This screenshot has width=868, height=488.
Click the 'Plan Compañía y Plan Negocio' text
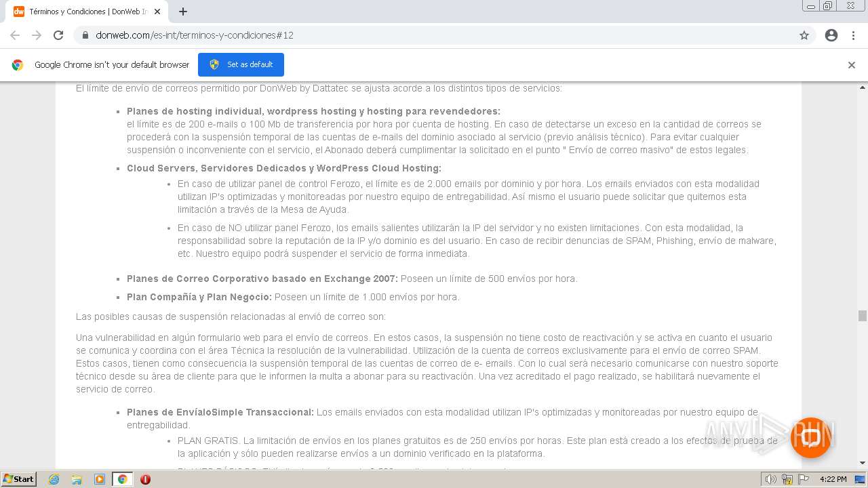pos(199,297)
